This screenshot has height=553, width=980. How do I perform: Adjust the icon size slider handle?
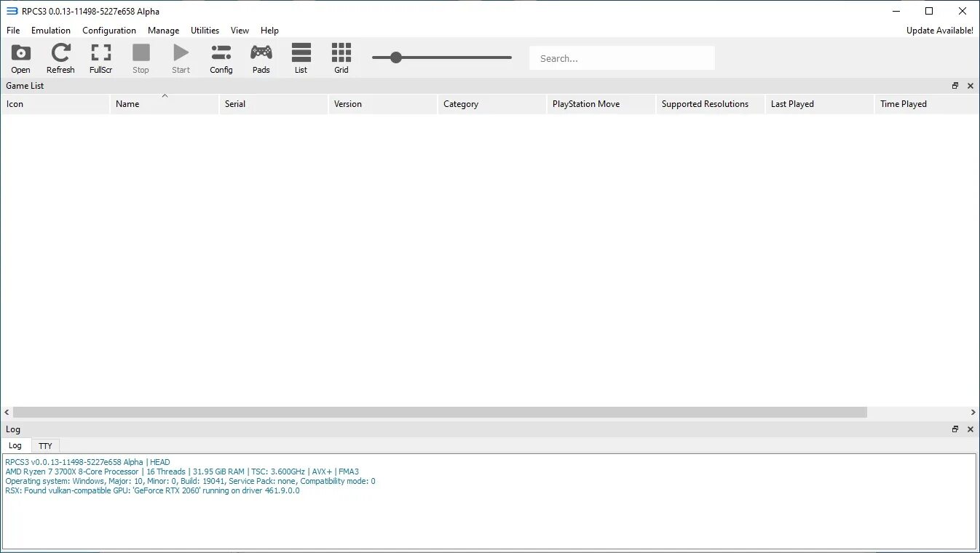point(396,57)
